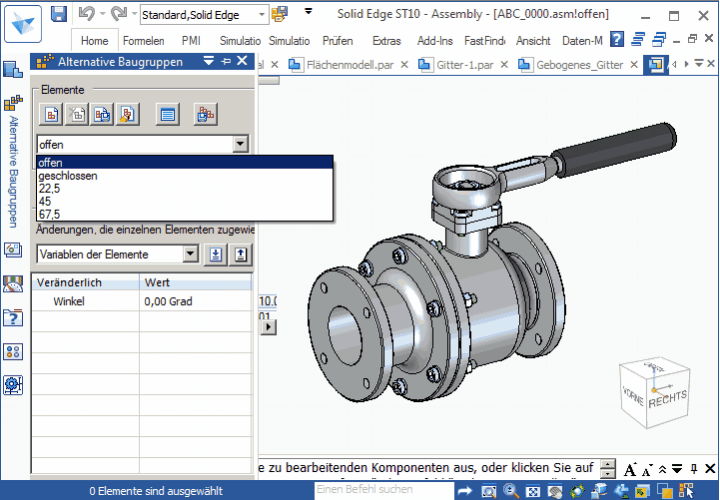720x500 pixels.
Task: Open the Alternative Baugruppen panel options arrow
Action: [209, 61]
